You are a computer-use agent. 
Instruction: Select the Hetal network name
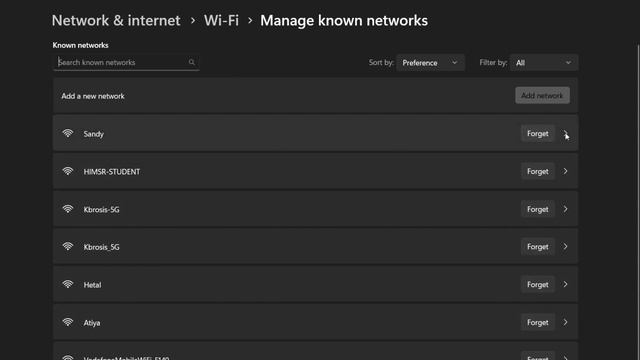(x=92, y=285)
